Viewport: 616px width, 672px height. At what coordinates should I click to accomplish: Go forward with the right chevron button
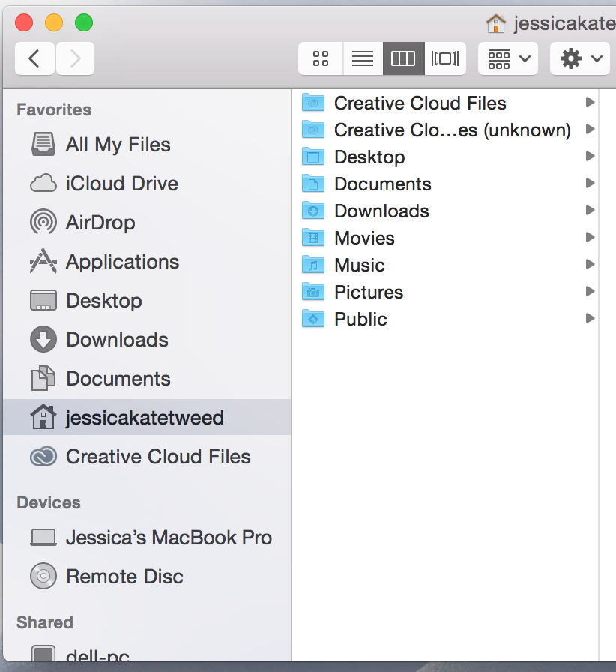point(76,58)
